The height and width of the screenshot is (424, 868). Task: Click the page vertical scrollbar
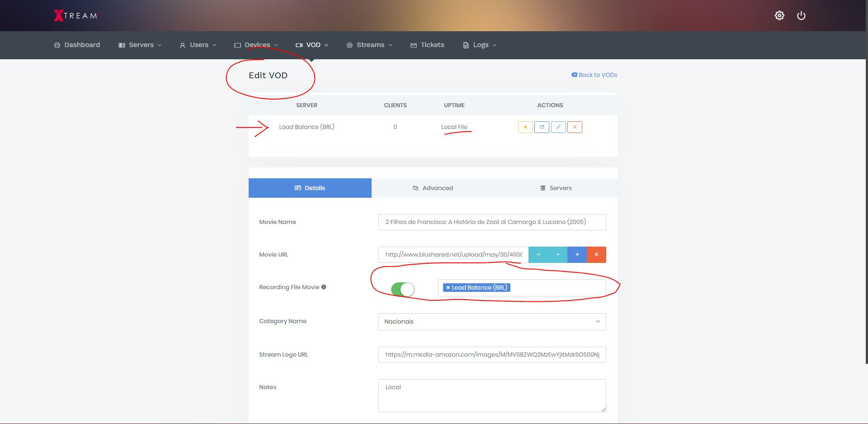coord(866,181)
